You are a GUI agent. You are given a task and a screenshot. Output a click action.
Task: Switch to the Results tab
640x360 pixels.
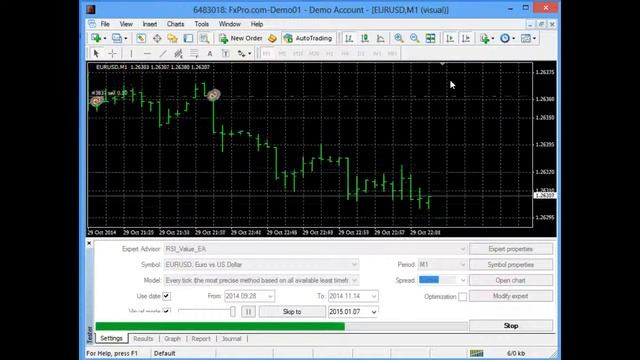pyautogui.click(x=143, y=339)
